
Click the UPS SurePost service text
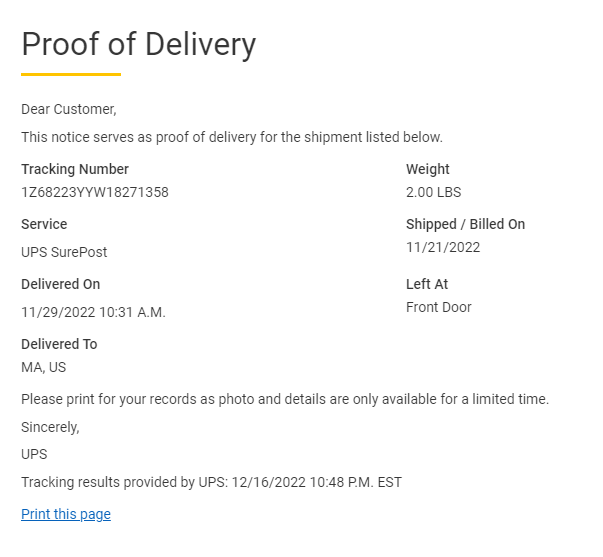(x=64, y=252)
